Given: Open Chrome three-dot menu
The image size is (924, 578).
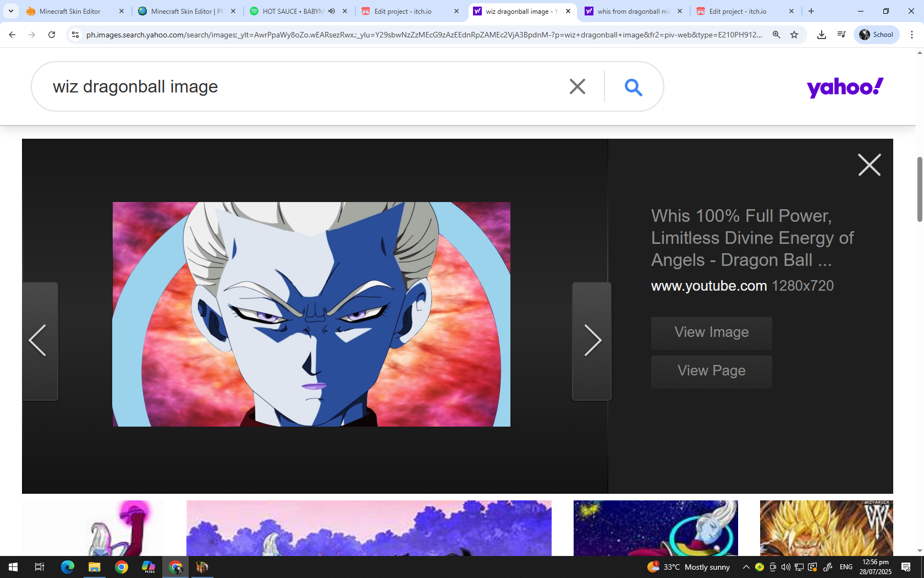Looking at the screenshot, I should click(x=912, y=35).
